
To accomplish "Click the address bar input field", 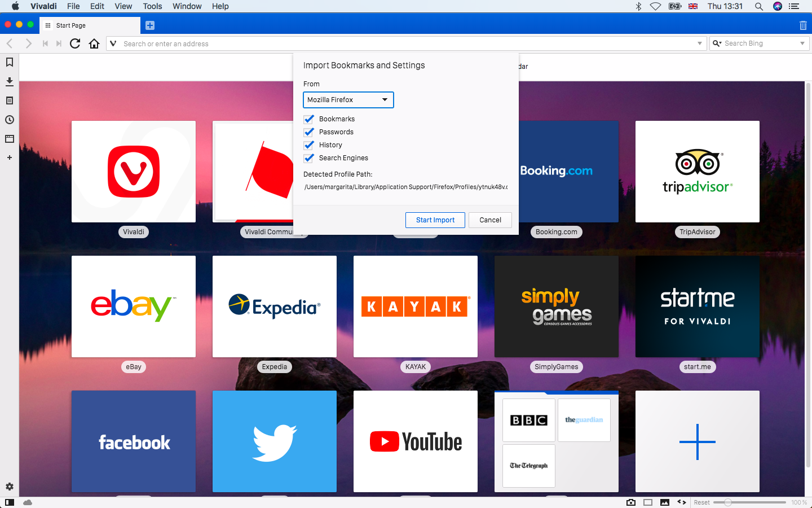I will 406,43.
